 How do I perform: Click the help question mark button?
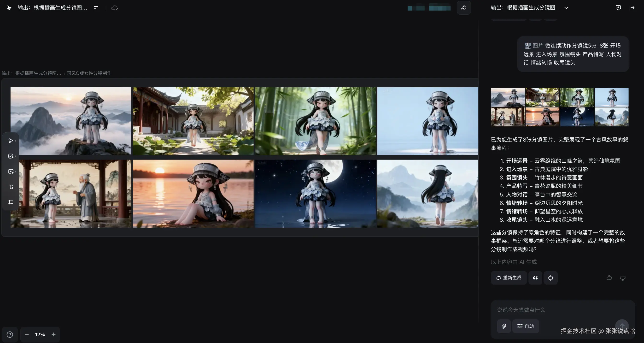coord(10,335)
